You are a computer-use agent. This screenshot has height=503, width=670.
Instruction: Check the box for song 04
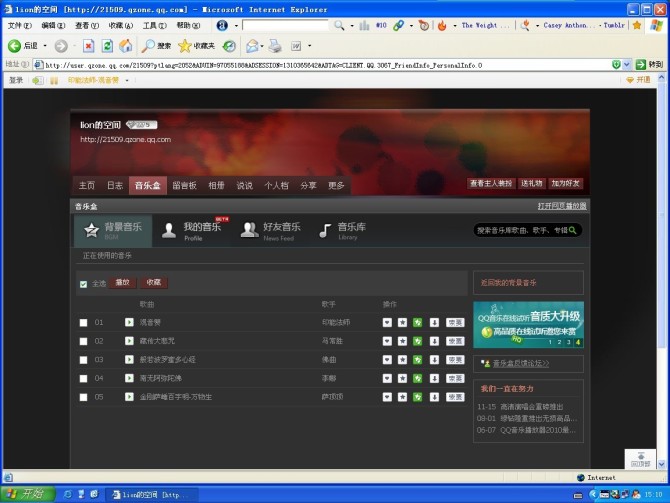(83, 379)
